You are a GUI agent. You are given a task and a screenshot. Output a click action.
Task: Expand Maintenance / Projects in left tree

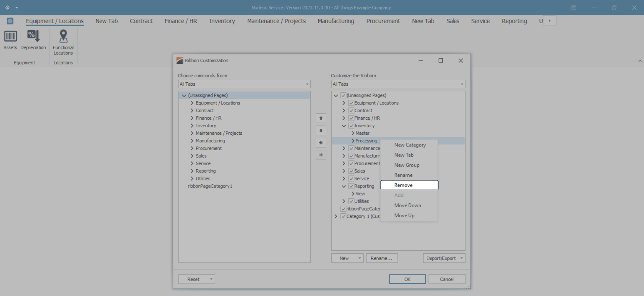coord(192,133)
